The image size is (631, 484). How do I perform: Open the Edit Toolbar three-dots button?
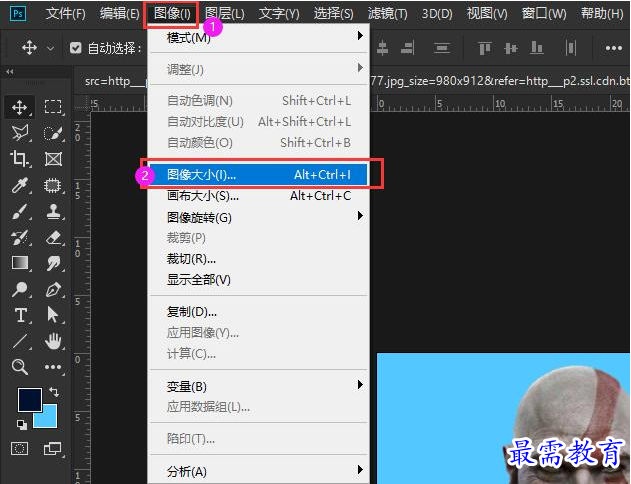click(x=53, y=367)
